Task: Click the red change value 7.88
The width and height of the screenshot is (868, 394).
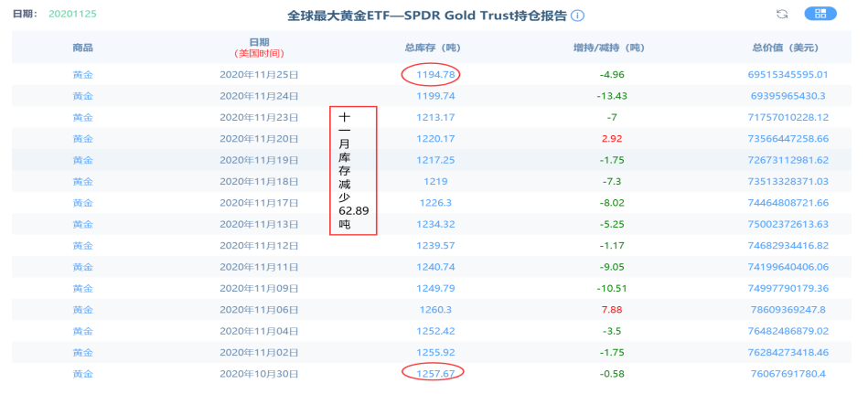Action: point(611,309)
